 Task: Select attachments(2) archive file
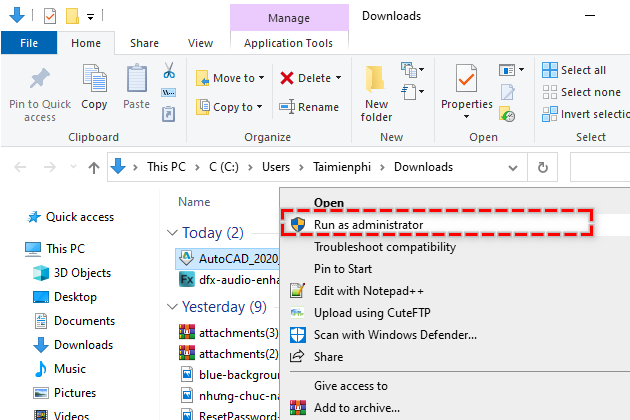228,354
